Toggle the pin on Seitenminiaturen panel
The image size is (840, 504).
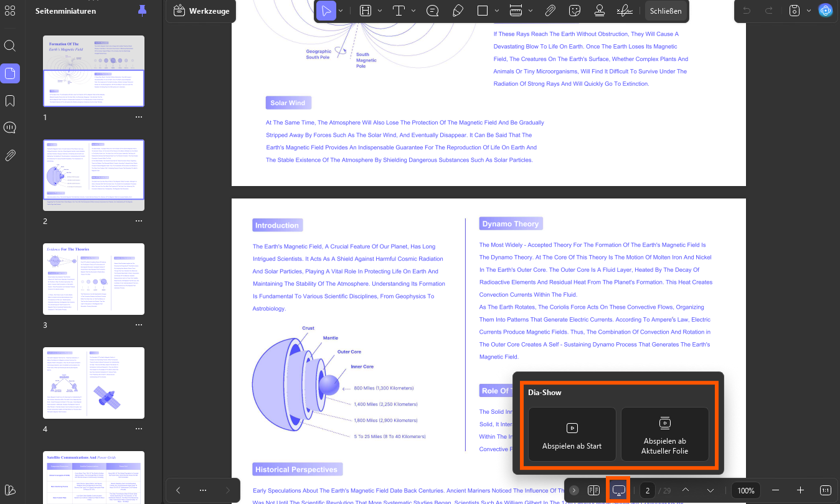[x=143, y=11]
